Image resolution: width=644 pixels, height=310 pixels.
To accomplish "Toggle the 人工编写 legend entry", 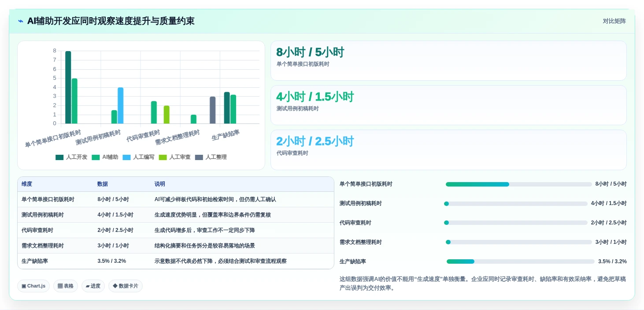I will point(138,157).
